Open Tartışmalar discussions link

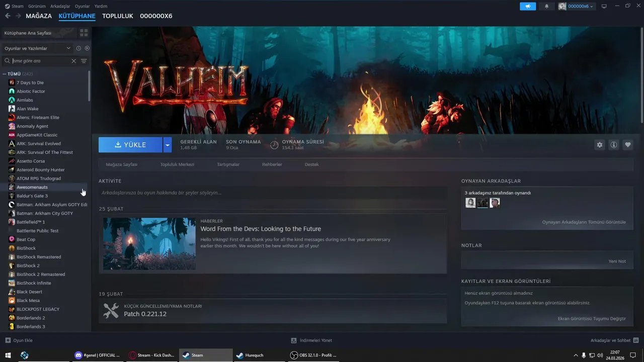coord(228,164)
